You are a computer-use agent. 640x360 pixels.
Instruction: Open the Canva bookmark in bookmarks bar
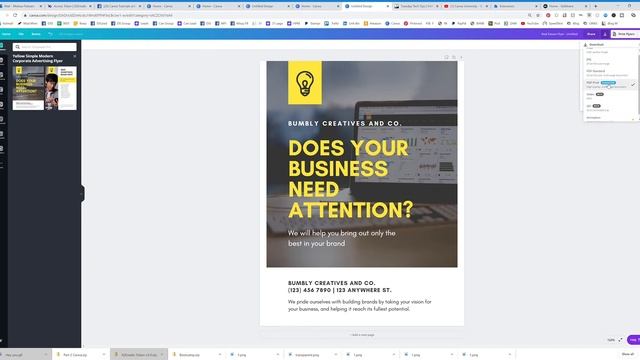pyautogui.click(x=393, y=24)
